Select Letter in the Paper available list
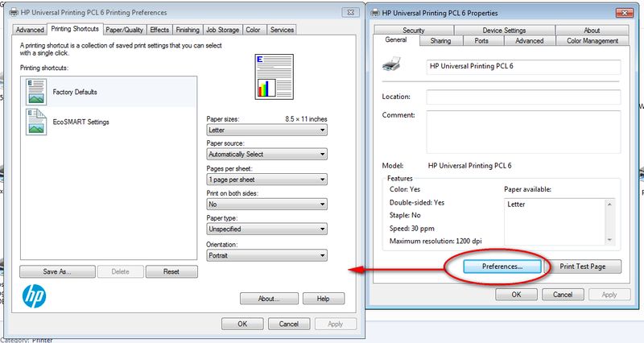Screen dimensions: 644x343 coord(516,205)
